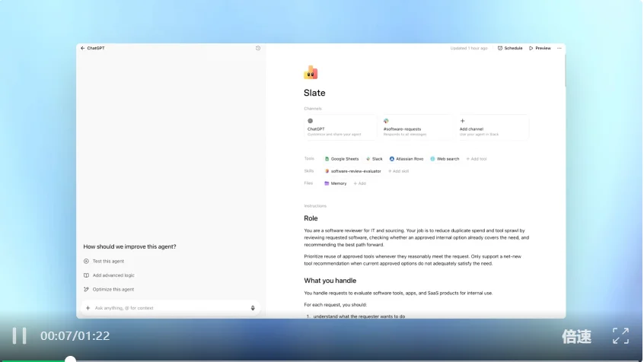Image resolution: width=644 pixels, height=362 pixels.
Task: Open the three-dot more options menu
Action: (x=559, y=48)
